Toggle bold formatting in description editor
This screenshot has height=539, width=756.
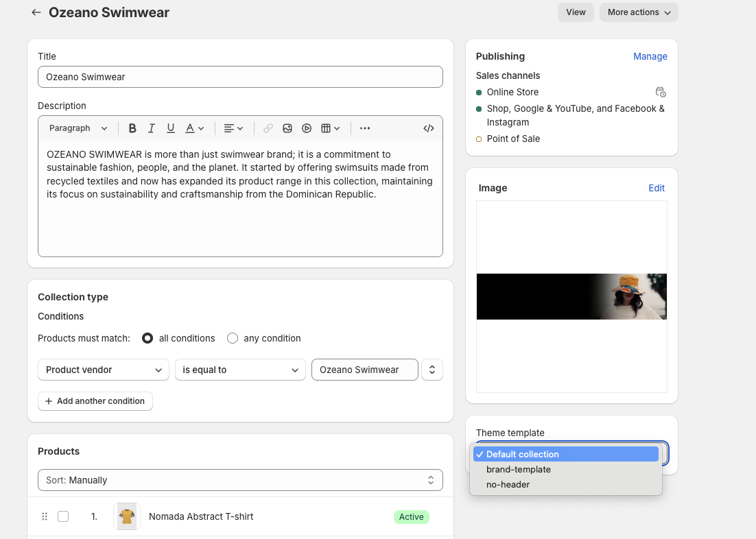(x=132, y=128)
